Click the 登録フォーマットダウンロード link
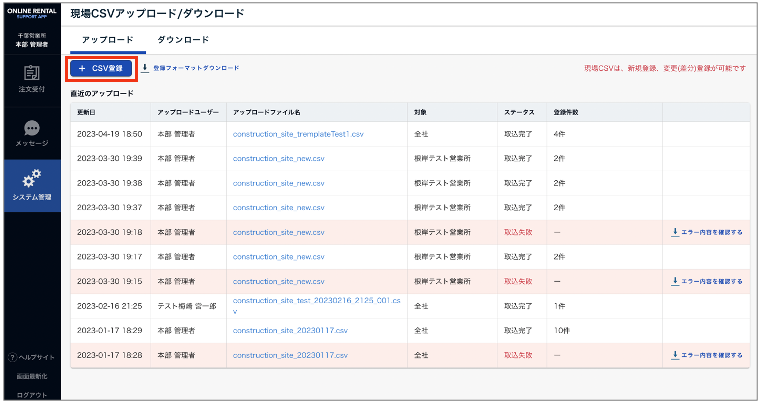The width and height of the screenshot is (761, 403). (x=196, y=68)
